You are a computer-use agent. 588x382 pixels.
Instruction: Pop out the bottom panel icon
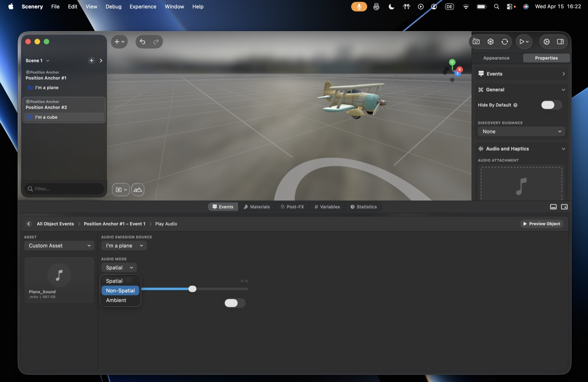pos(564,207)
